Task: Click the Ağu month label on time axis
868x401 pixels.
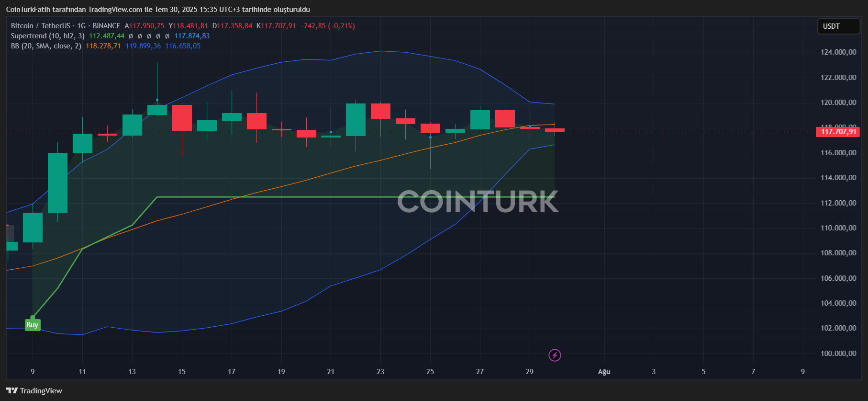Action: click(x=604, y=372)
